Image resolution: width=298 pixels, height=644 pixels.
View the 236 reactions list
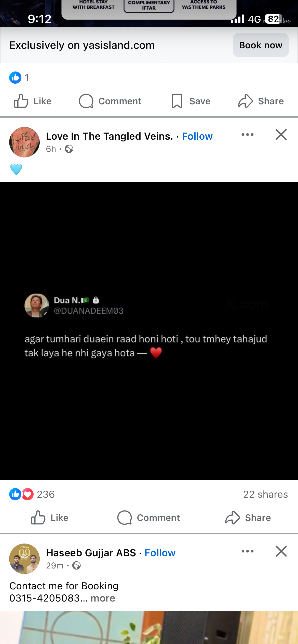[32, 494]
